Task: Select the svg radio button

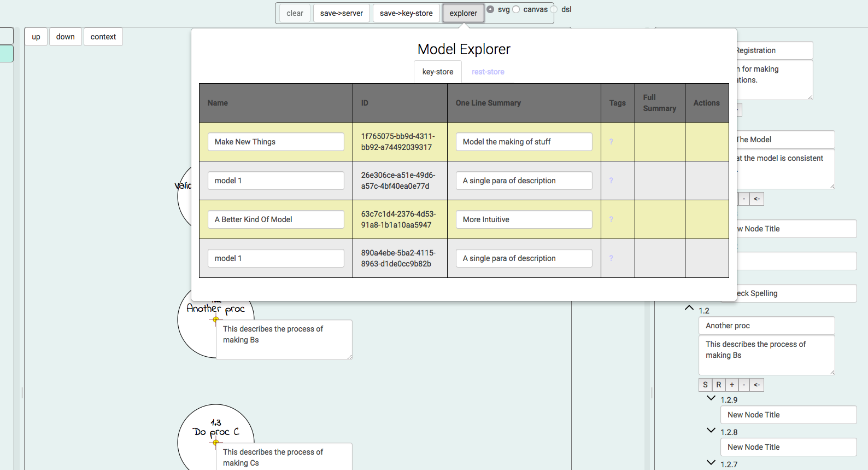Action: tap(490, 9)
